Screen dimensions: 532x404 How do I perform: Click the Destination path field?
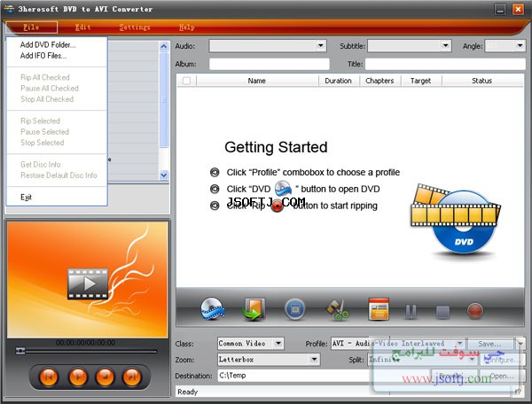[x=324, y=376]
